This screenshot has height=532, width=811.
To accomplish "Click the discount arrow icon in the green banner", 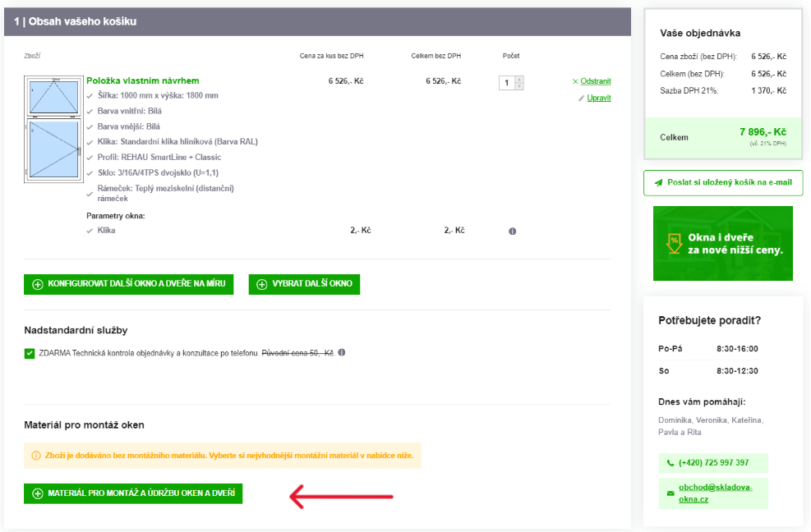I will (x=675, y=243).
